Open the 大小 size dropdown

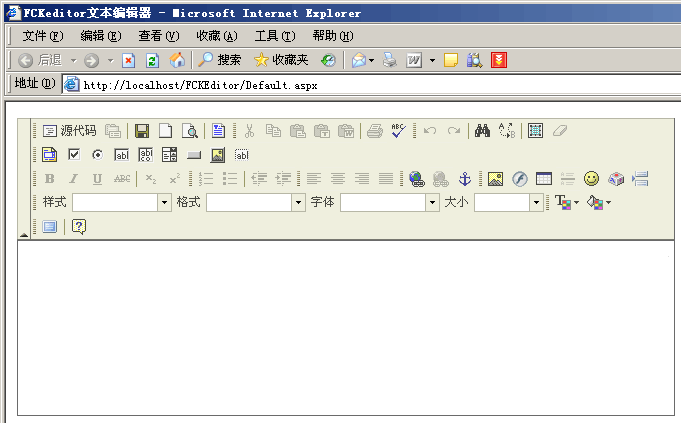point(509,203)
